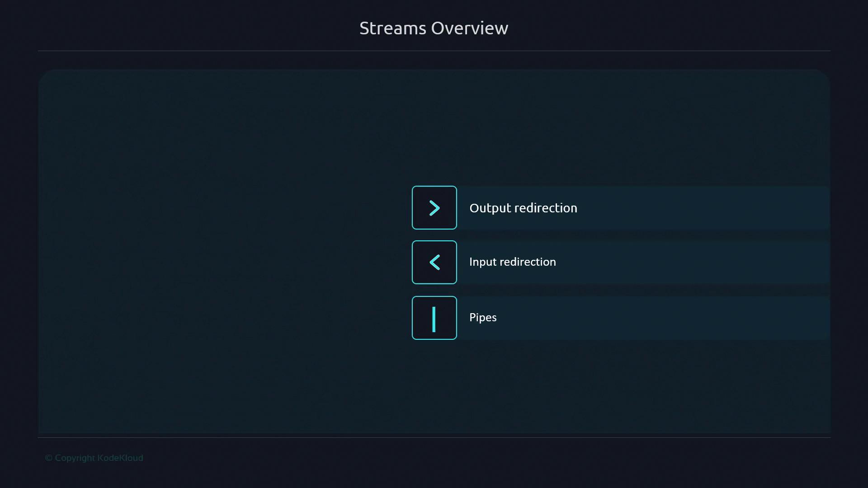
Task: Click the word "KodeKloud" in the footer
Action: coord(120,458)
